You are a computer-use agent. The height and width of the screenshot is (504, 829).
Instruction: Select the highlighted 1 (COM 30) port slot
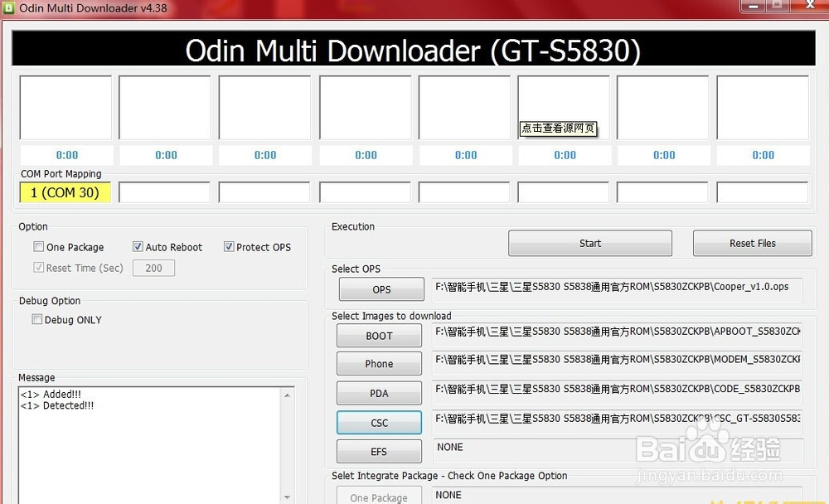(x=65, y=192)
